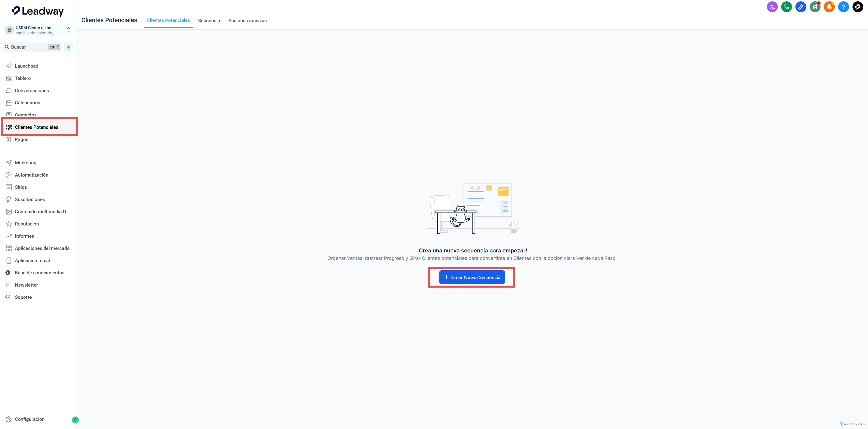Click the blue help question mark icon

843,7
